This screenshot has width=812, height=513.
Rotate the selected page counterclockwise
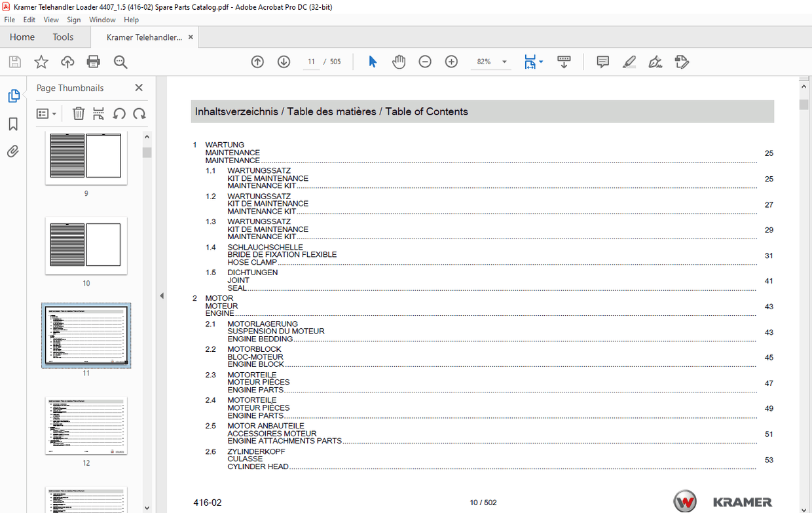click(119, 113)
